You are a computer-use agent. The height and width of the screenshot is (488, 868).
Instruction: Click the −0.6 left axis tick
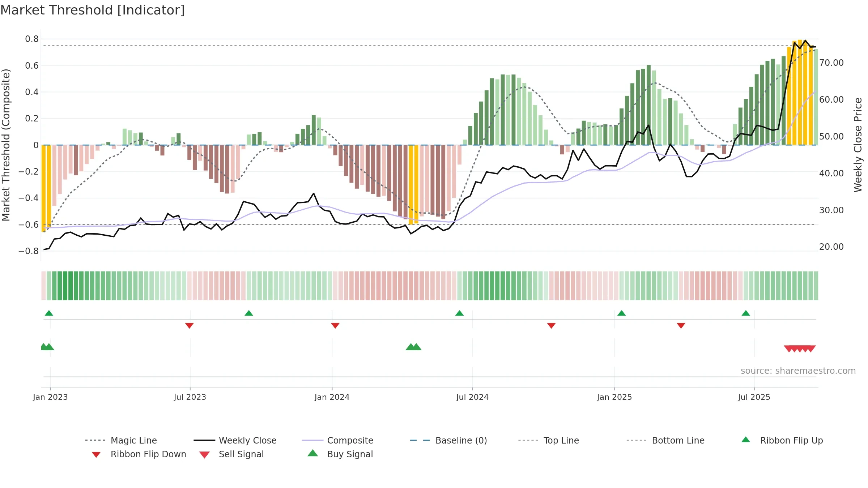[29, 224]
